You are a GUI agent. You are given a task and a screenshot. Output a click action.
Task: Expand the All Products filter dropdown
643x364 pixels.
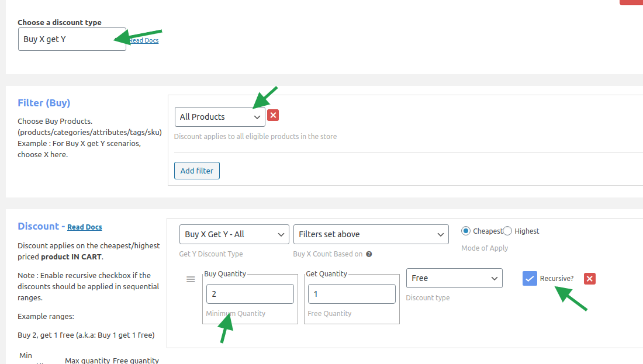pyautogui.click(x=220, y=117)
